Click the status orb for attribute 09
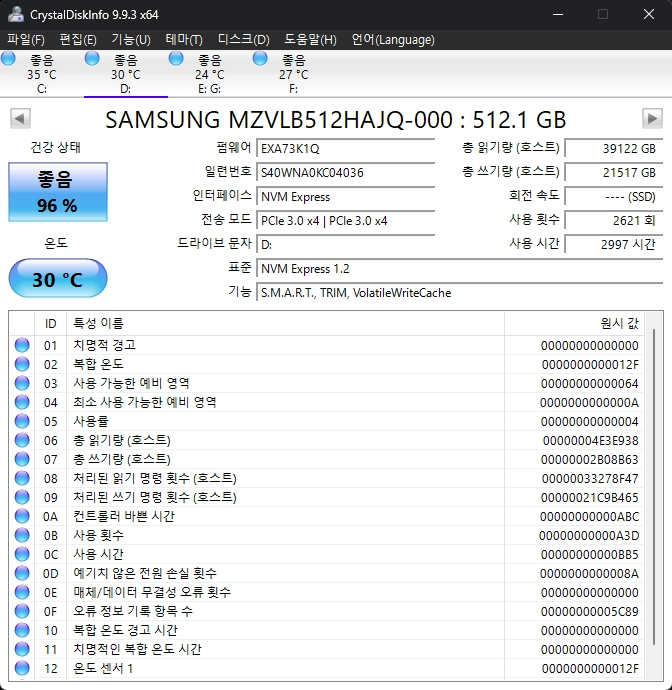Viewport: 672px width, 690px height. [x=22, y=497]
